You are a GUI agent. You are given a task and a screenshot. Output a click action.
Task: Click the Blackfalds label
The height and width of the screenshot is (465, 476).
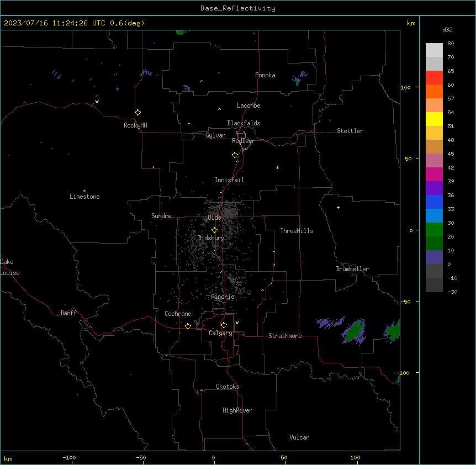(244, 123)
